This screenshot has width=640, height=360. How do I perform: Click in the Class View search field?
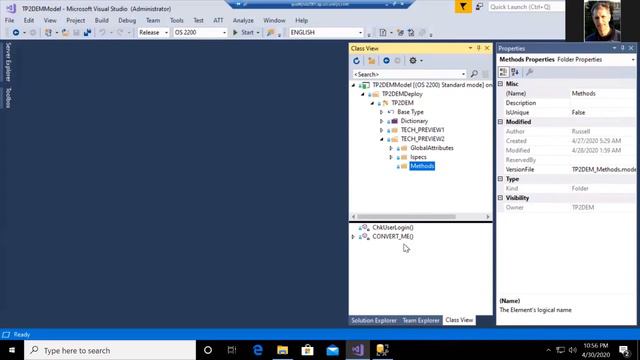tap(406, 74)
